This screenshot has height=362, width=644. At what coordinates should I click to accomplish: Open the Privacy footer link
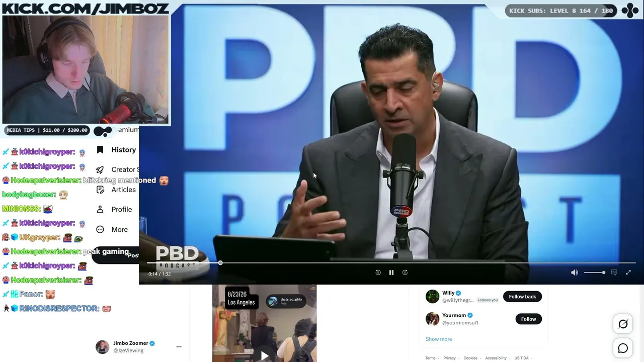tap(449, 358)
